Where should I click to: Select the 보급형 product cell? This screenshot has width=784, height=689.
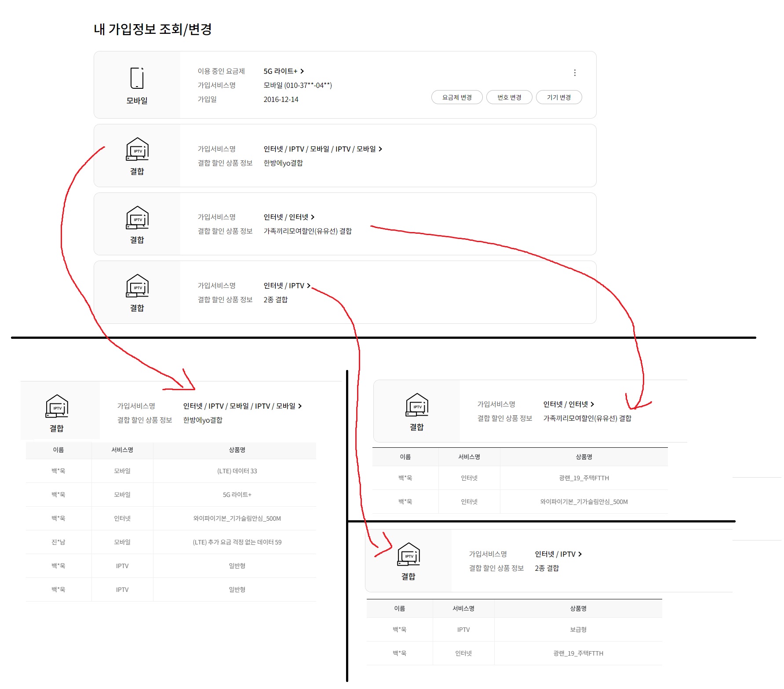point(578,630)
